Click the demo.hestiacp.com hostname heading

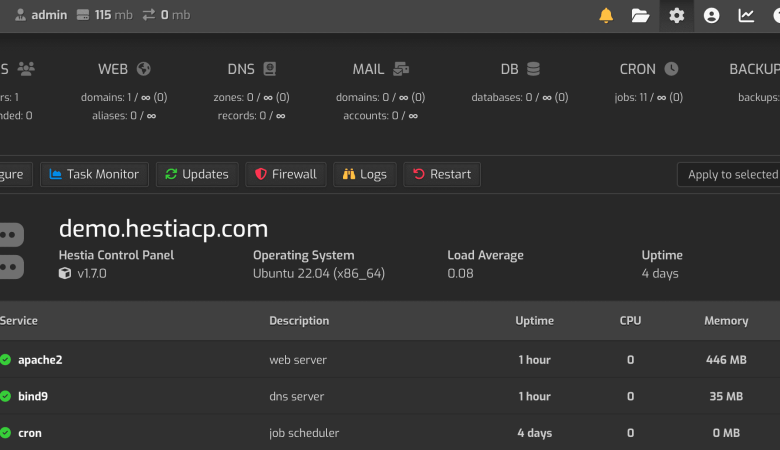pyautogui.click(x=163, y=229)
